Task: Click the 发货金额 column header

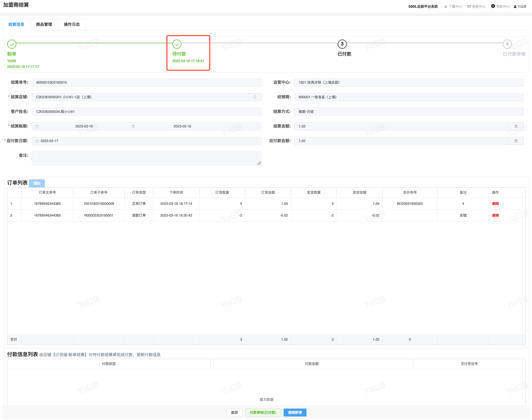Action: click(359, 193)
